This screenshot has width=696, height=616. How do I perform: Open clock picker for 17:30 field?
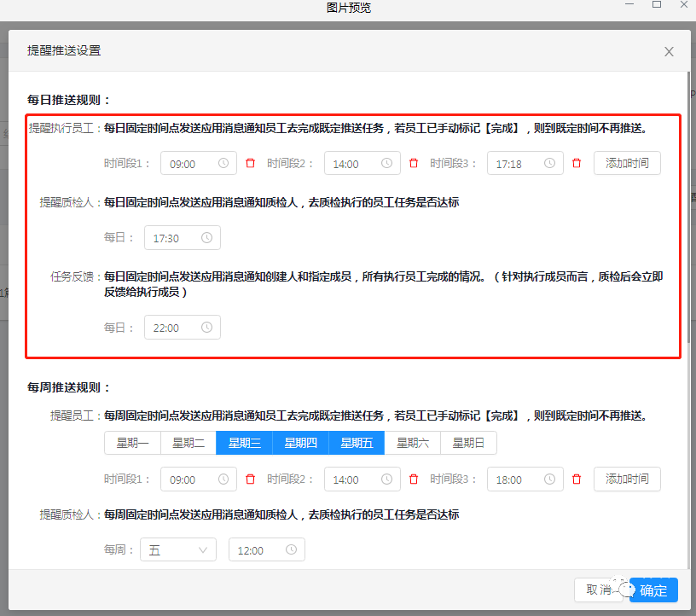pyautogui.click(x=207, y=237)
